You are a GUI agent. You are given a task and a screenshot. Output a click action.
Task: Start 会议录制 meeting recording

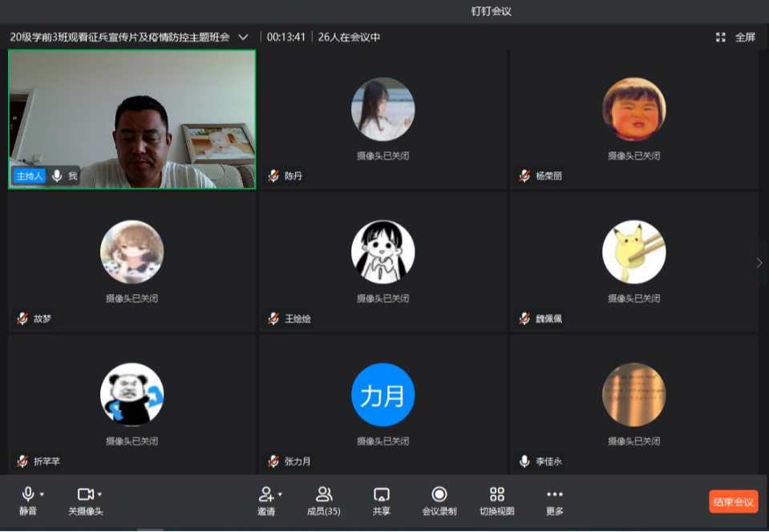[439, 494]
